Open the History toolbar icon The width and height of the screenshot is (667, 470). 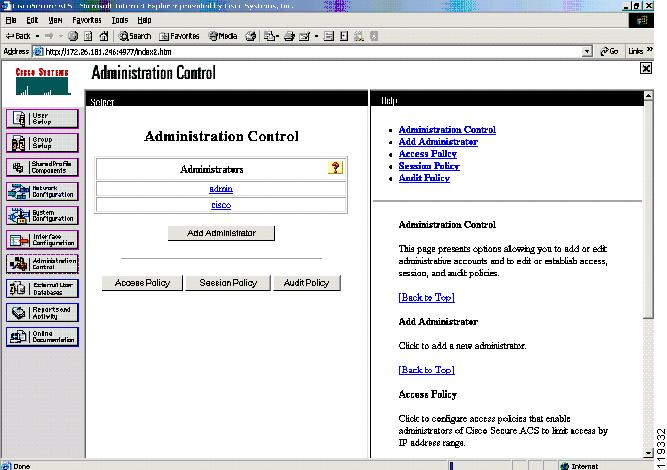251,36
